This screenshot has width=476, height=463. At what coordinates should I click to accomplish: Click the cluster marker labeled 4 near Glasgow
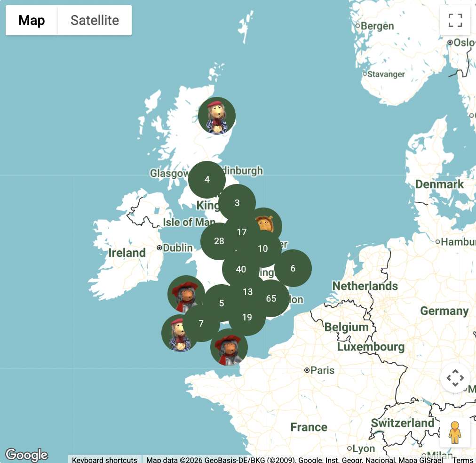pyautogui.click(x=207, y=179)
